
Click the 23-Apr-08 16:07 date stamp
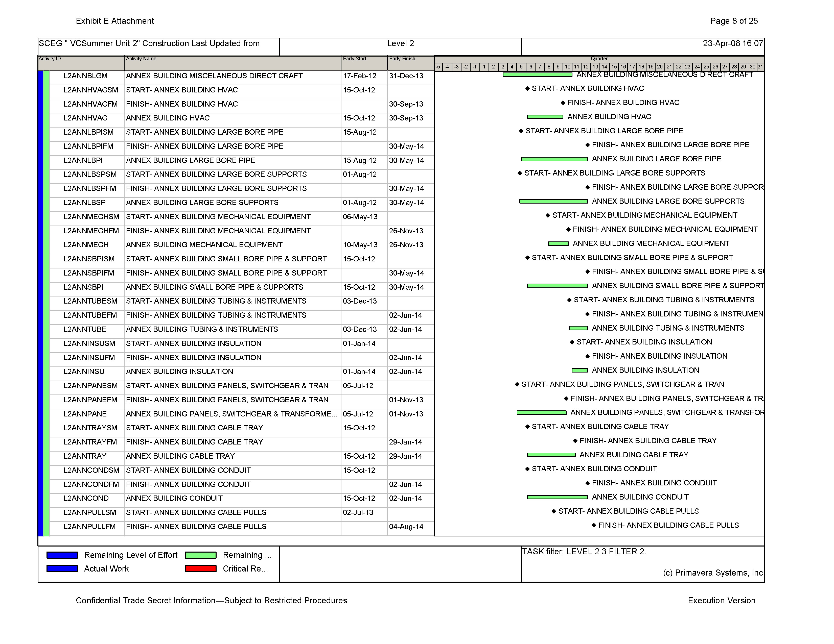coord(733,43)
